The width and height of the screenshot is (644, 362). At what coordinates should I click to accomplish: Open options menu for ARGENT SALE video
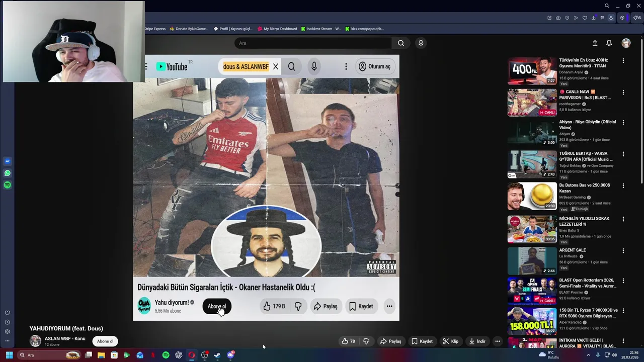623,250
